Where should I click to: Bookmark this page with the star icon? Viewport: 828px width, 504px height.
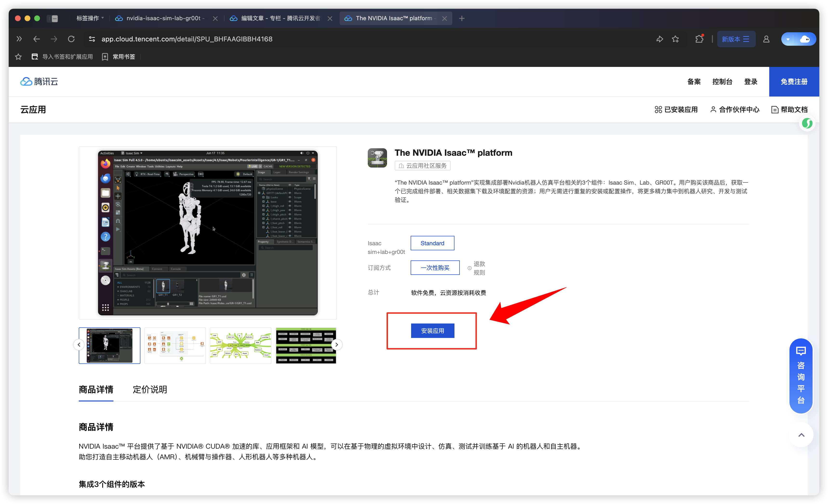pos(676,39)
